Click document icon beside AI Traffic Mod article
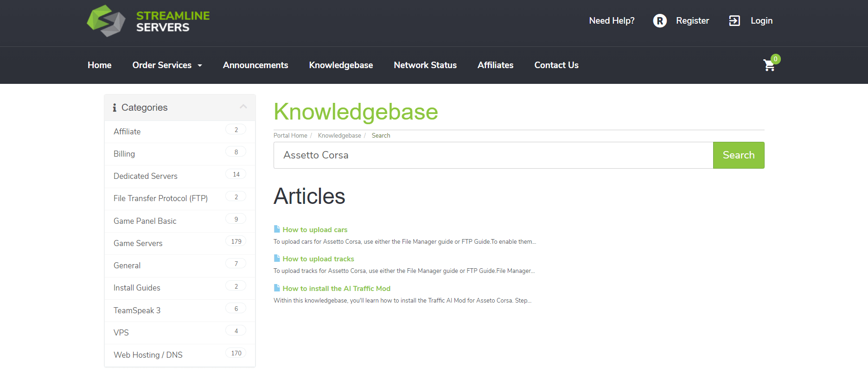The width and height of the screenshot is (868, 373). [x=277, y=288]
